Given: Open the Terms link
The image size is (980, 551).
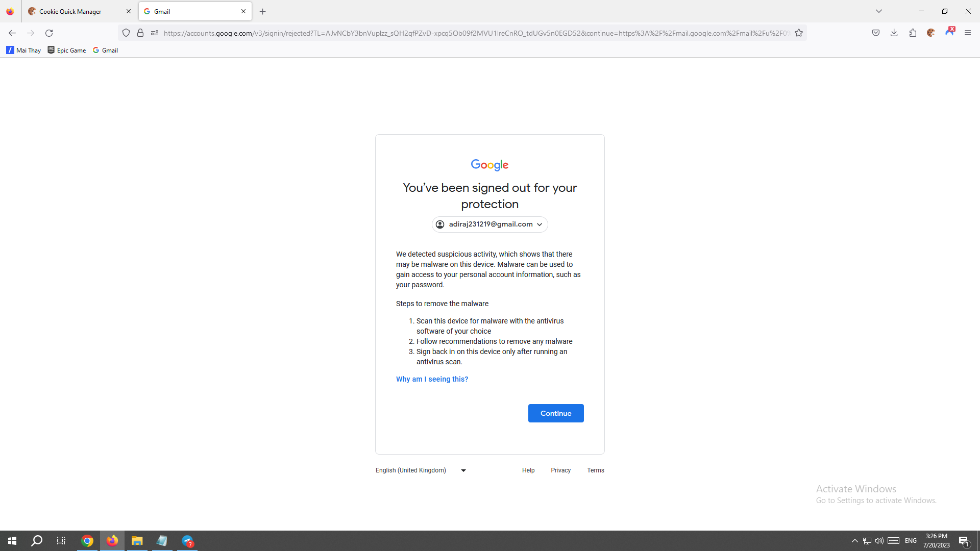Looking at the screenshot, I should click(x=595, y=470).
